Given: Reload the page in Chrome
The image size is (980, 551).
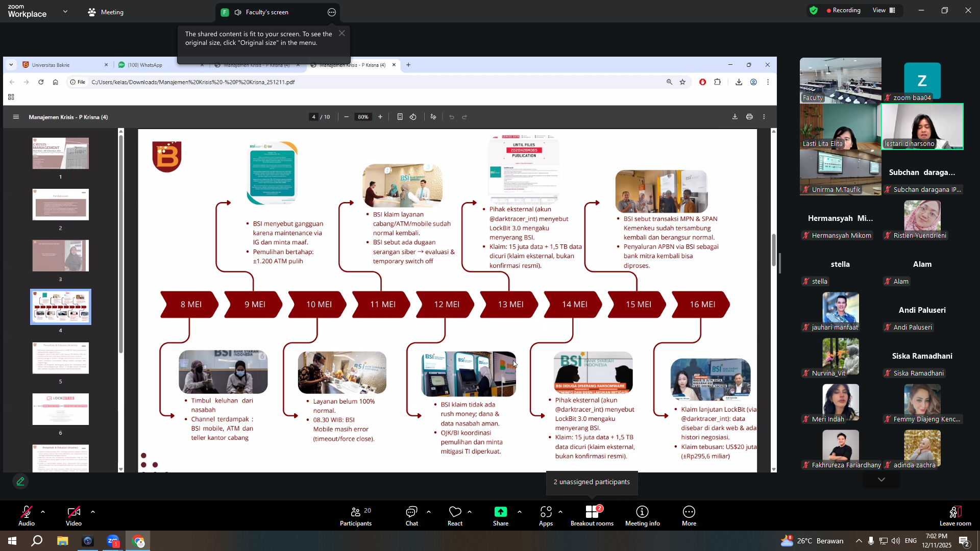Looking at the screenshot, I should [41, 82].
